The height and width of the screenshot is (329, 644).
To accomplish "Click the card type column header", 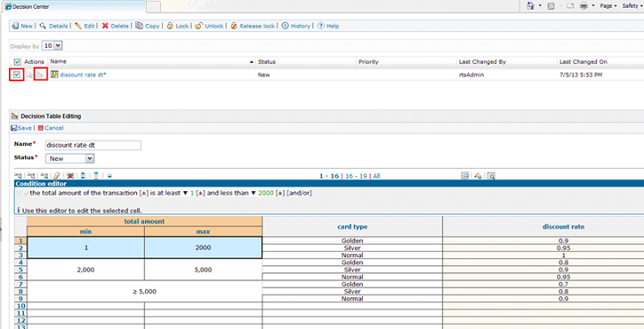I will tap(352, 226).
